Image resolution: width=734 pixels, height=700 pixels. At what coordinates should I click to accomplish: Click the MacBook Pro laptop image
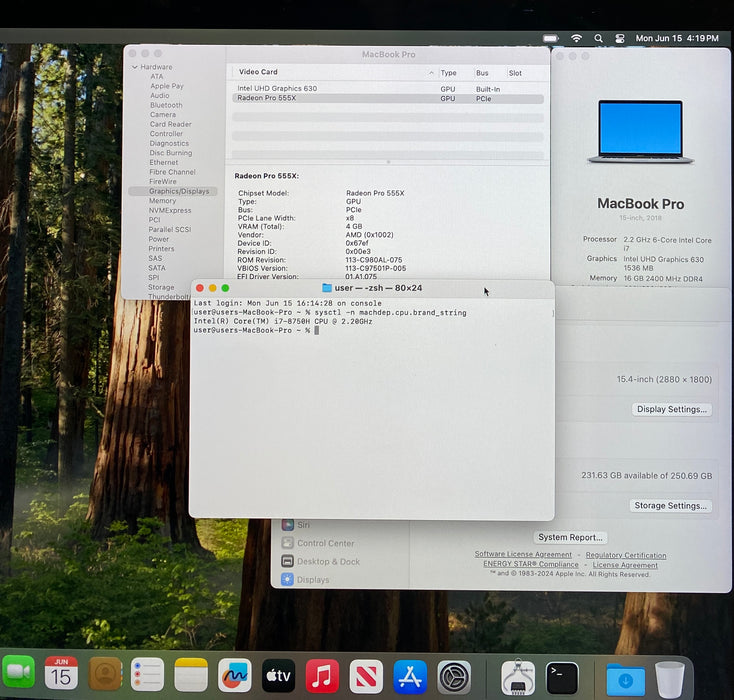coord(640,132)
